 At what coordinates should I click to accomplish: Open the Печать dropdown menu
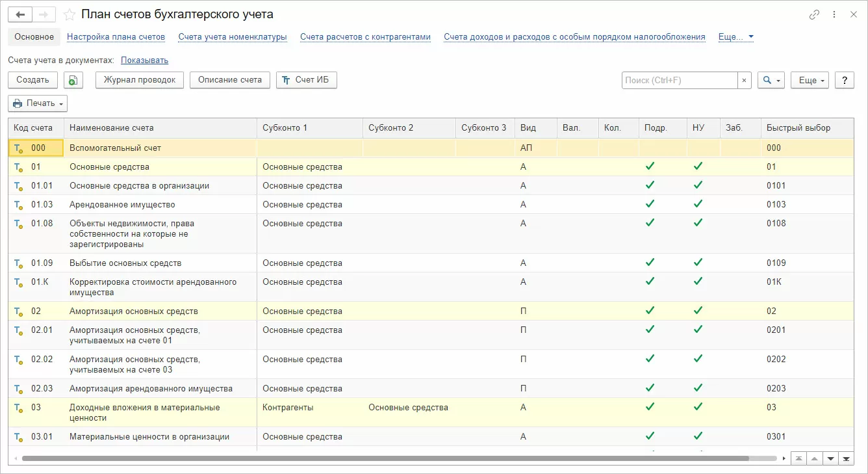pos(38,103)
